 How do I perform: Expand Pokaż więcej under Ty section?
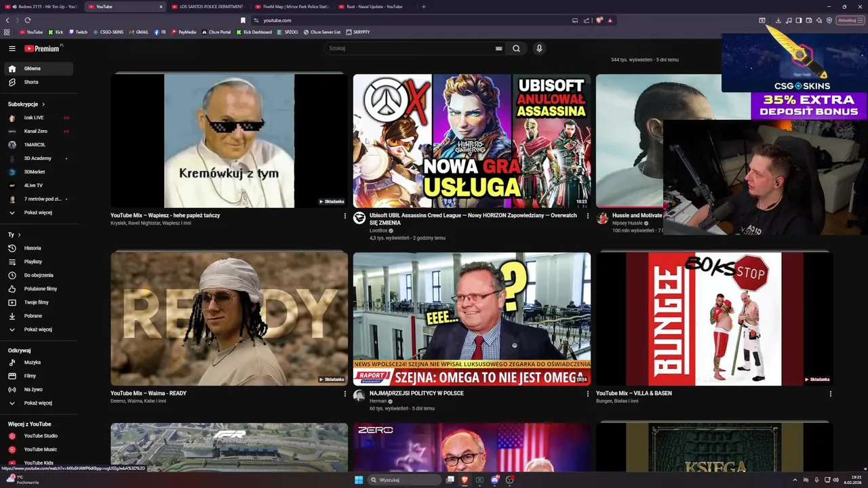[x=39, y=329]
